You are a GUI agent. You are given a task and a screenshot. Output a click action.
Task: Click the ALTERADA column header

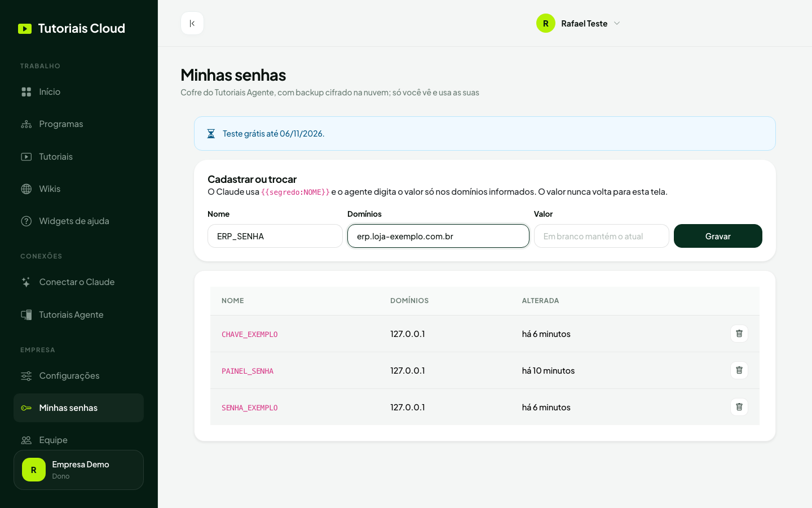(541, 301)
